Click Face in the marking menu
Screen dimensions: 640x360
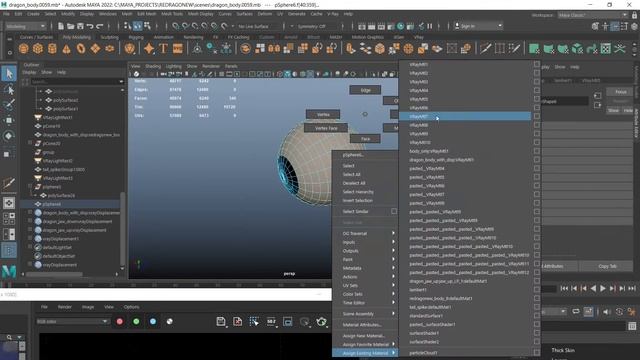click(365, 139)
